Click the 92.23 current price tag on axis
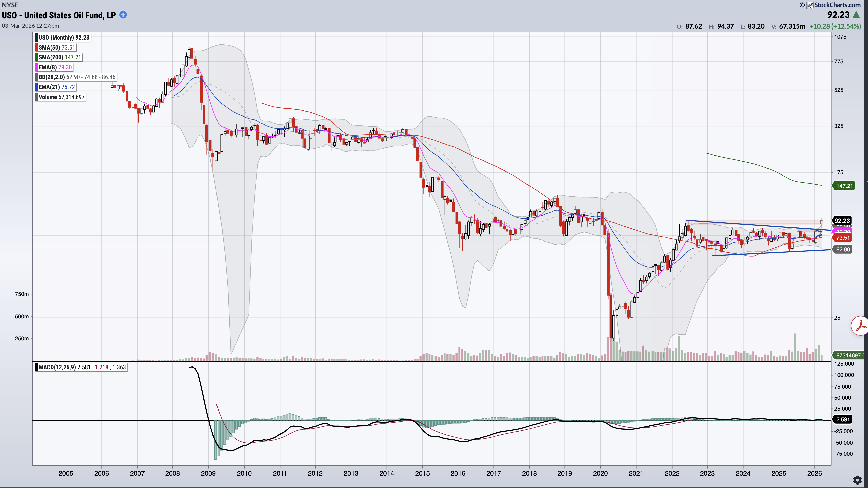This screenshot has height=488, width=868. 842,221
